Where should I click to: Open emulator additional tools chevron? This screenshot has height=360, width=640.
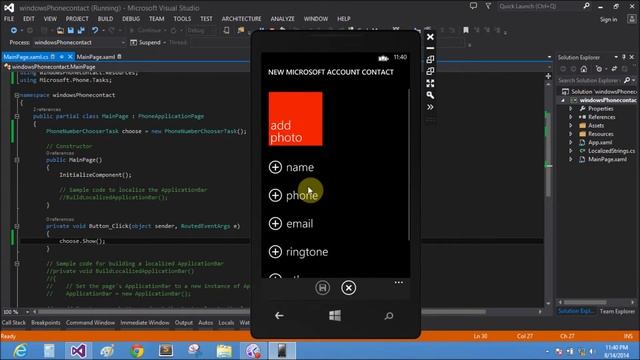coord(430,107)
